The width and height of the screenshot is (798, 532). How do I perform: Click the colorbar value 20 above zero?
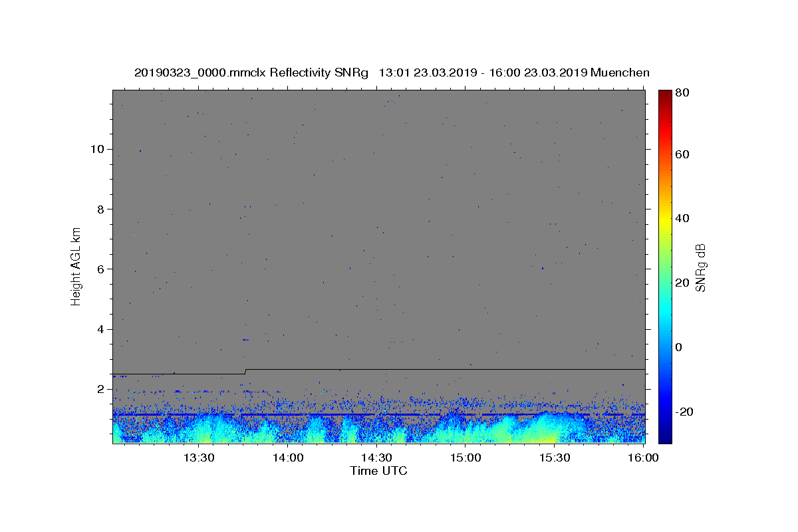pyautogui.click(x=684, y=283)
